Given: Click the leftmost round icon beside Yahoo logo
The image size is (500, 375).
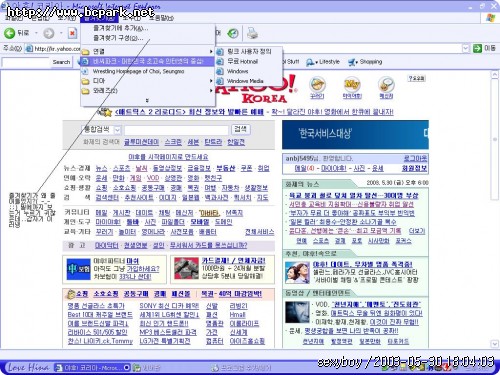Looking at the screenshot, I should 317,85.
